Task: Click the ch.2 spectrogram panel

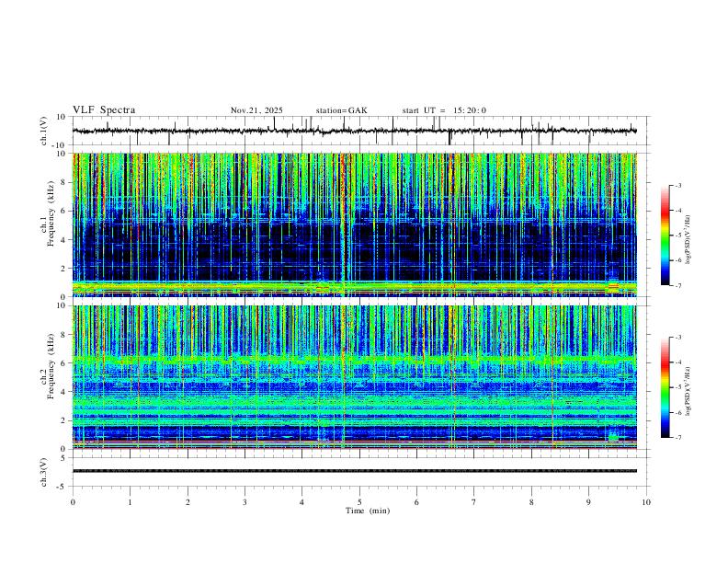Action: pos(354,377)
